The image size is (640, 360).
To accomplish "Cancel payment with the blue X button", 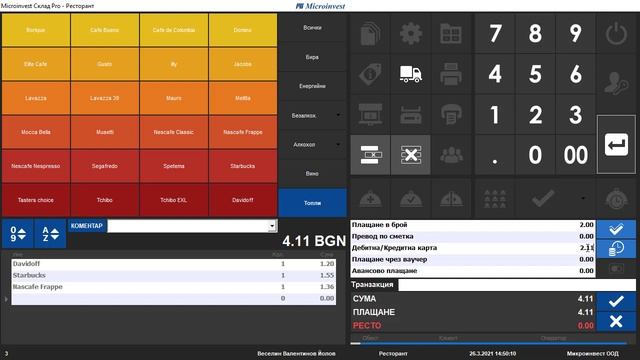I will (616, 321).
